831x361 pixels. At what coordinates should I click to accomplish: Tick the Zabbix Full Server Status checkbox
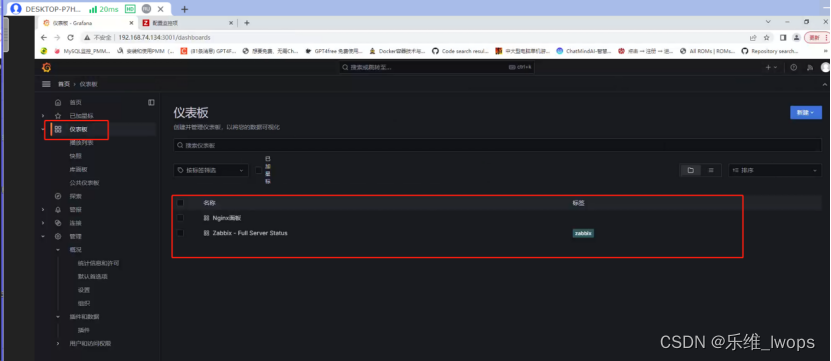click(180, 233)
